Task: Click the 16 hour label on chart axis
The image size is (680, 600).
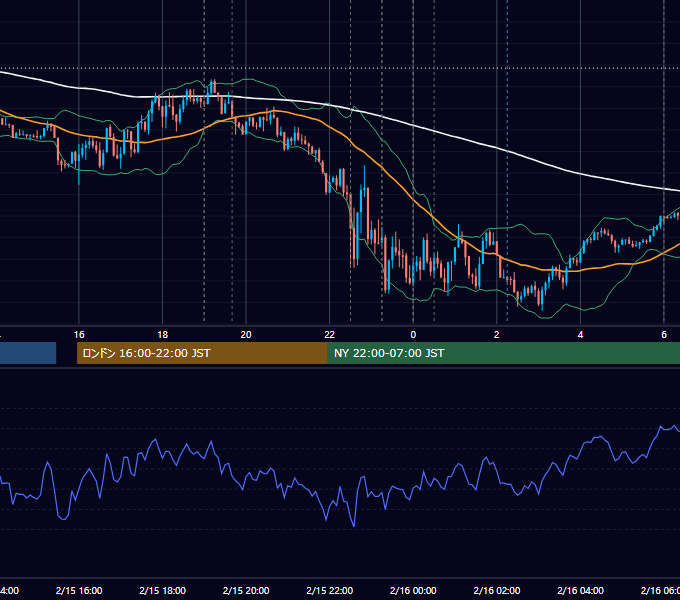Action: [x=79, y=335]
